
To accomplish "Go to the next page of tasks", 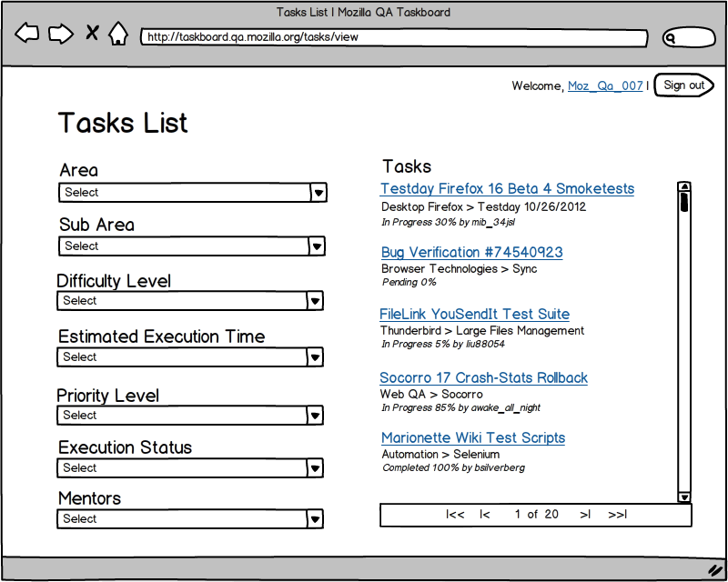I will pos(585,515).
